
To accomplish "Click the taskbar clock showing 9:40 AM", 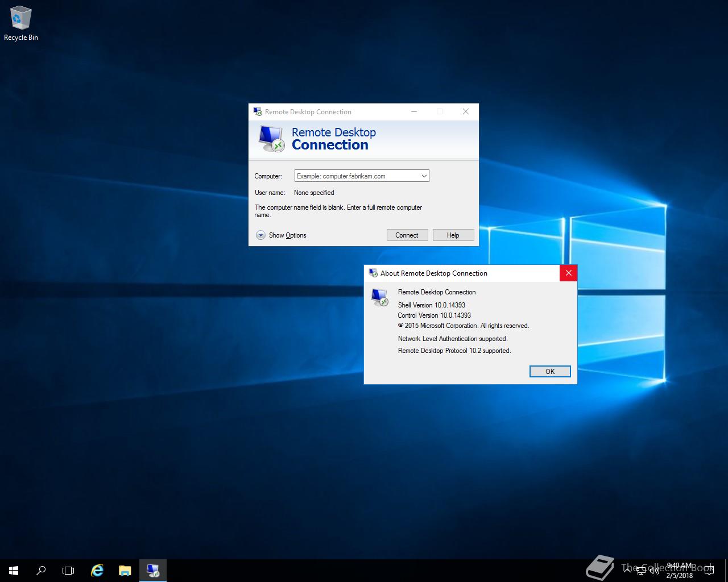I will (680, 571).
